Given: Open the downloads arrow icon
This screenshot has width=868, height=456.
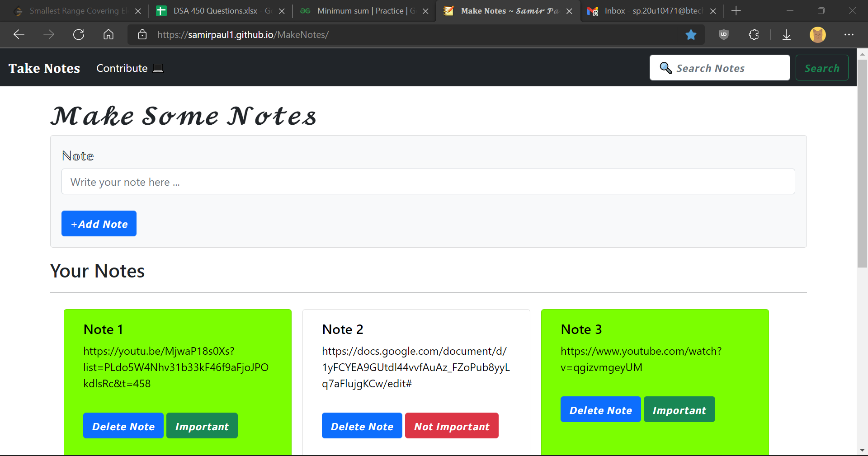Looking at the screenshot, I should coord(787,34).
